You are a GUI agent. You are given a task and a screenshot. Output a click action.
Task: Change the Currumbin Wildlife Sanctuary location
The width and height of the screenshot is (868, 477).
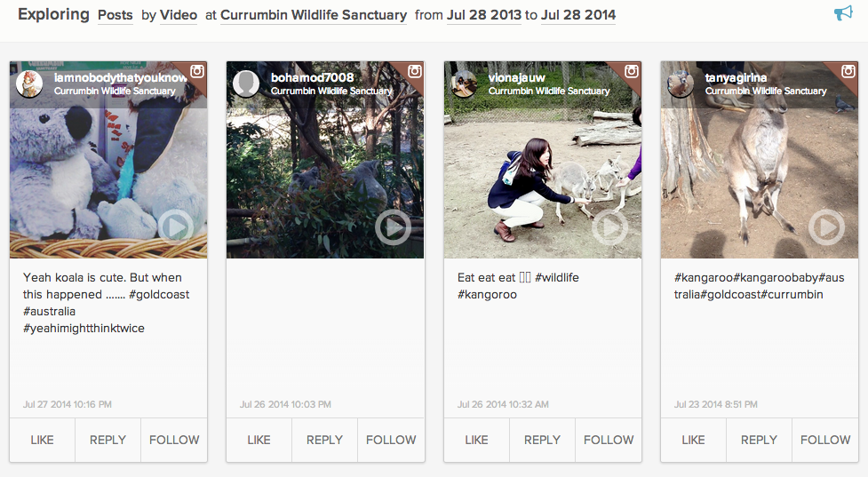(x=314, y=15)
